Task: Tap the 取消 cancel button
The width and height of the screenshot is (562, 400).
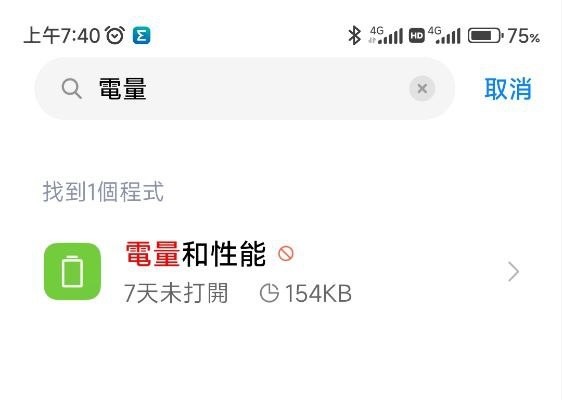Action: (508, 89)
